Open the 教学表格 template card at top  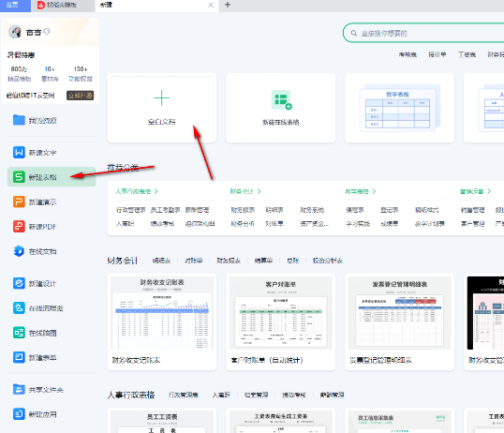[x=399, y=108]
